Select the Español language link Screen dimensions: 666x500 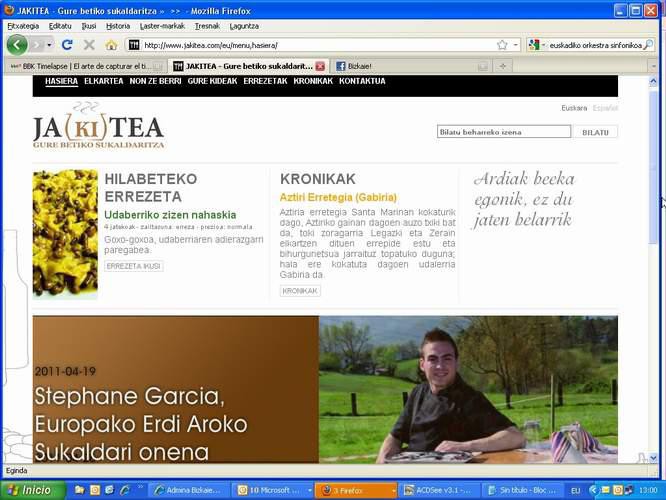[605, 108]
